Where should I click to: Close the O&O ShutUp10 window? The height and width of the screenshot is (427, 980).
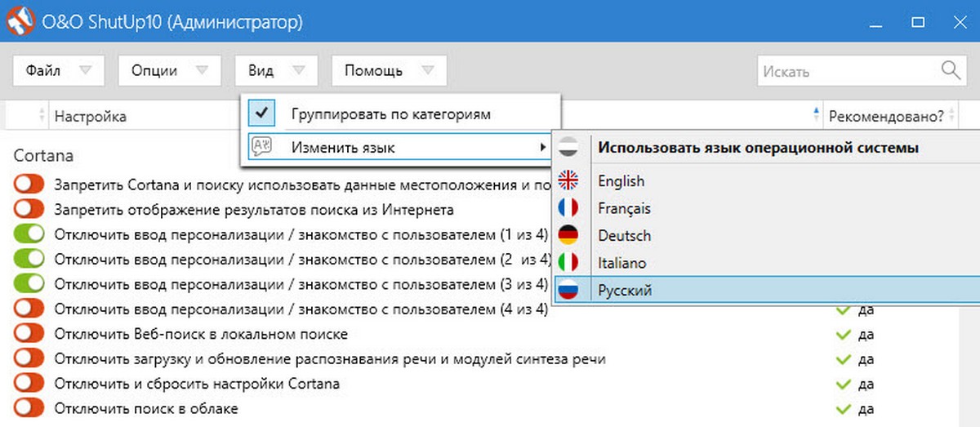coord(960,20)
